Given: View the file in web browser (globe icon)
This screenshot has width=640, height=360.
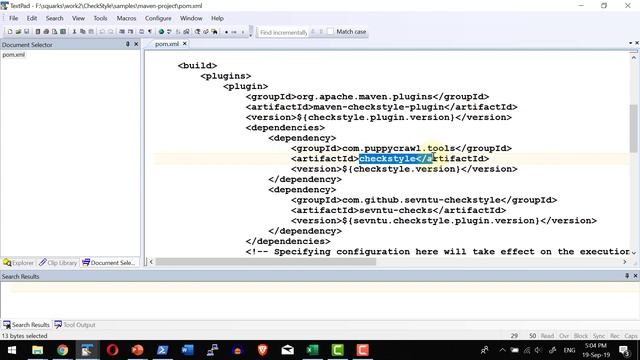Looking at the screenshot, I should pos(161,31).
